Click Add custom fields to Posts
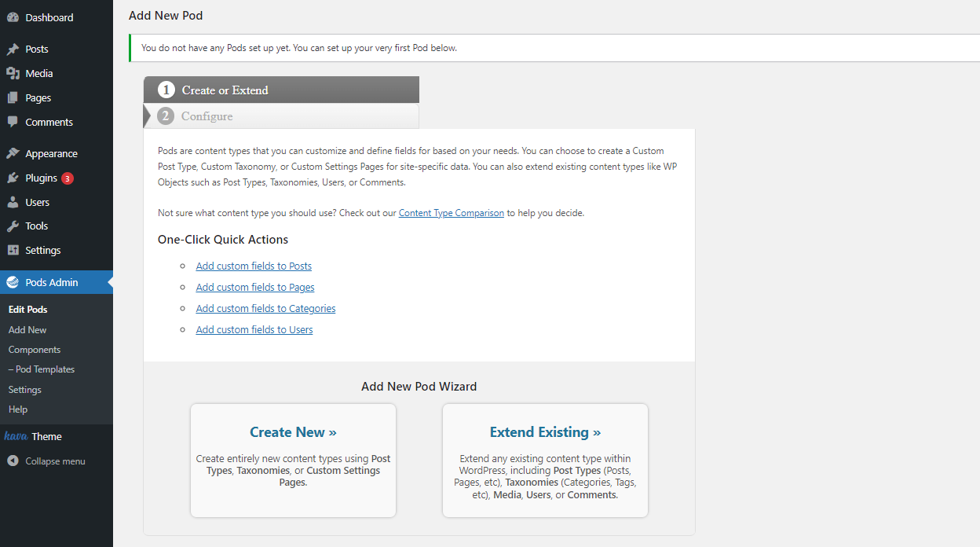This screenshot has height=547, width=980. [254, 266]
